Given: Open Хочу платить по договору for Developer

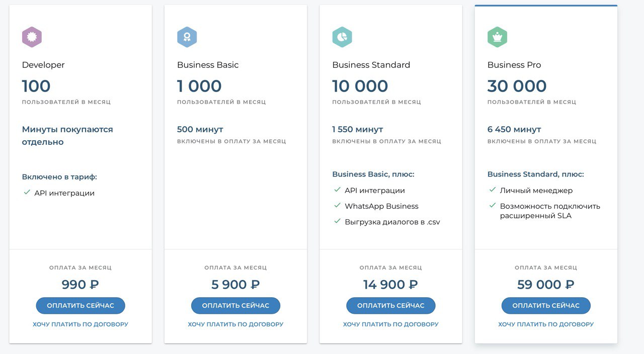Looking at the screenshot, I should [x=80, y=324].
